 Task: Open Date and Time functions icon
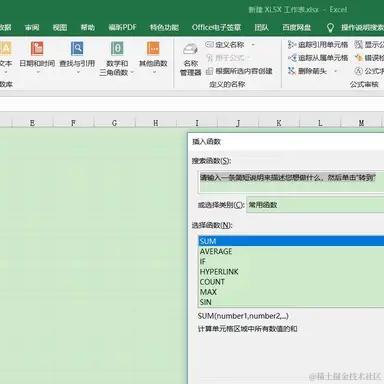37,49
